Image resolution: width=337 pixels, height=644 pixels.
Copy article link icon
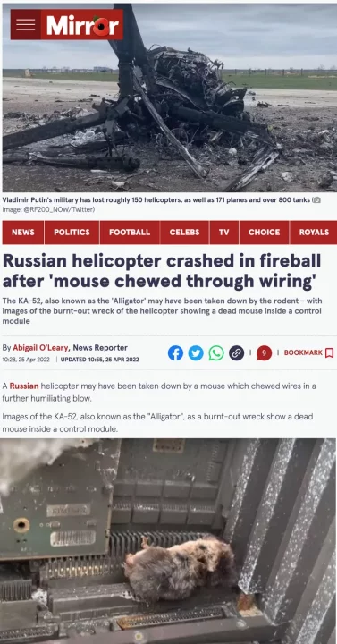point(236,353)
